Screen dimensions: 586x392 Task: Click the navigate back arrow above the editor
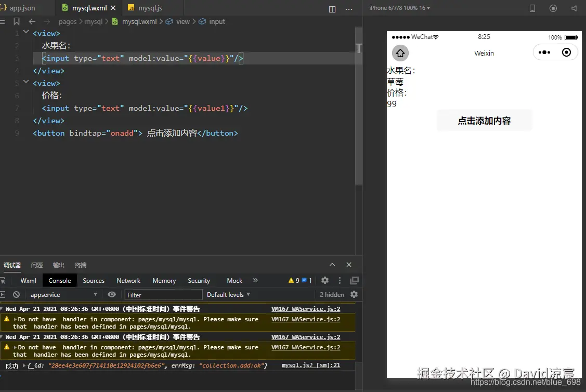[x=32, y=21]
